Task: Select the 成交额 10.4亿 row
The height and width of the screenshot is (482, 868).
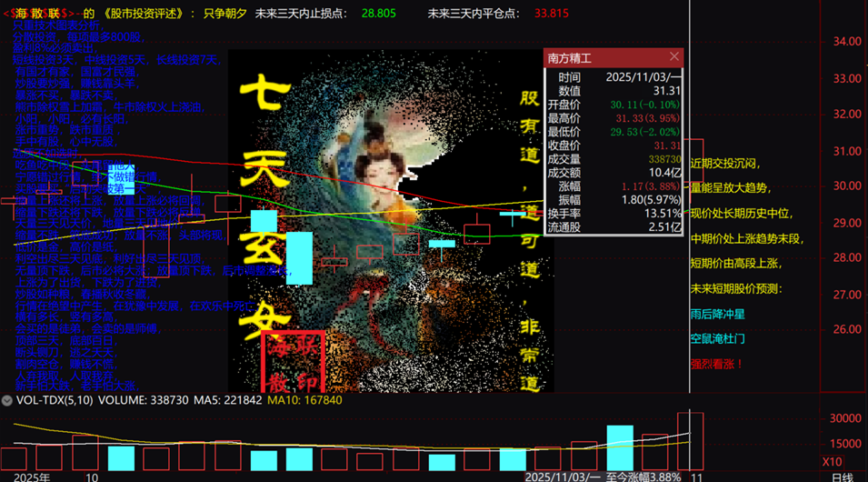Action: click(x=614, y=172)
